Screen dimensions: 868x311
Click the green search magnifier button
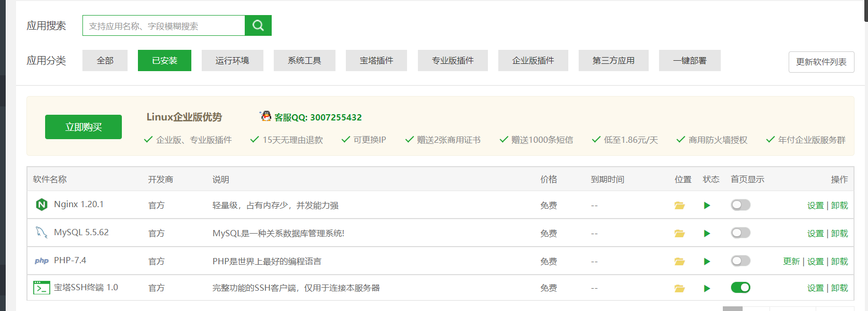[258, 25]
